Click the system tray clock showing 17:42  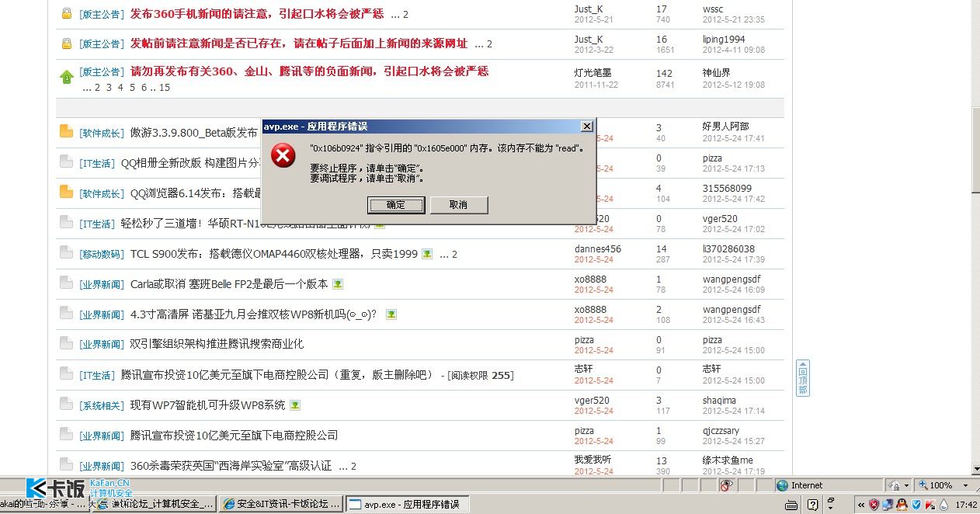click(967, 505)
